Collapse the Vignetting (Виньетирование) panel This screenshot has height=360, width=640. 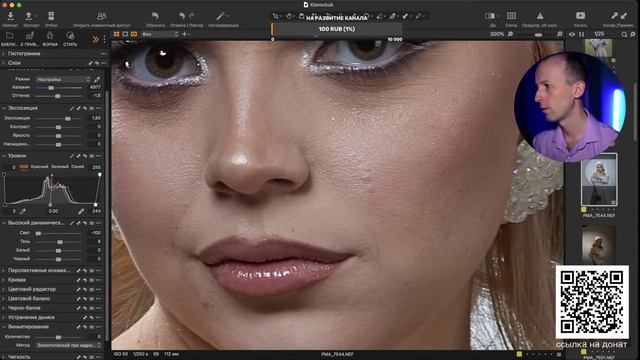pyautogui.click(x=4, y=327)
